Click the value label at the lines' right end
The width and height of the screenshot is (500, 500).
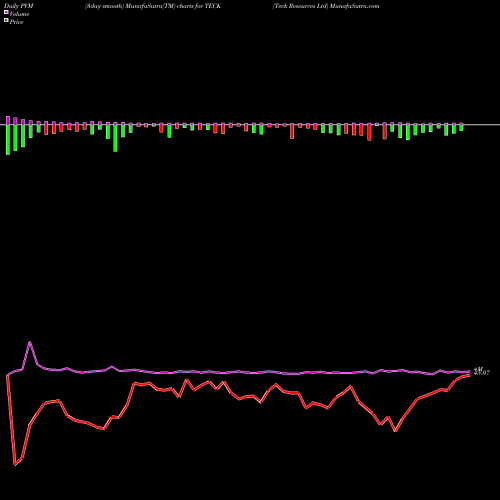[x=482, y=371]
